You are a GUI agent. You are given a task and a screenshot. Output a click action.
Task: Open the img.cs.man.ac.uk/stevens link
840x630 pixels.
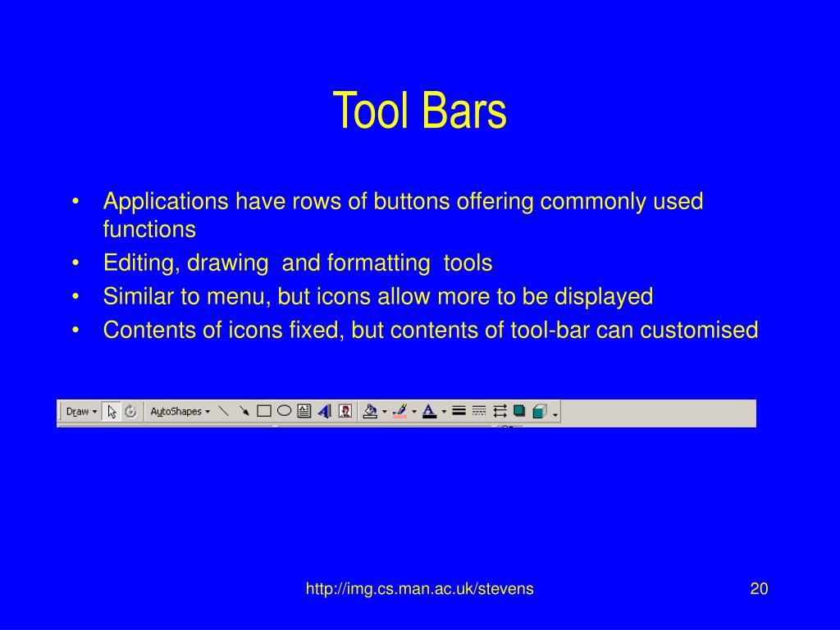(419, 589)
